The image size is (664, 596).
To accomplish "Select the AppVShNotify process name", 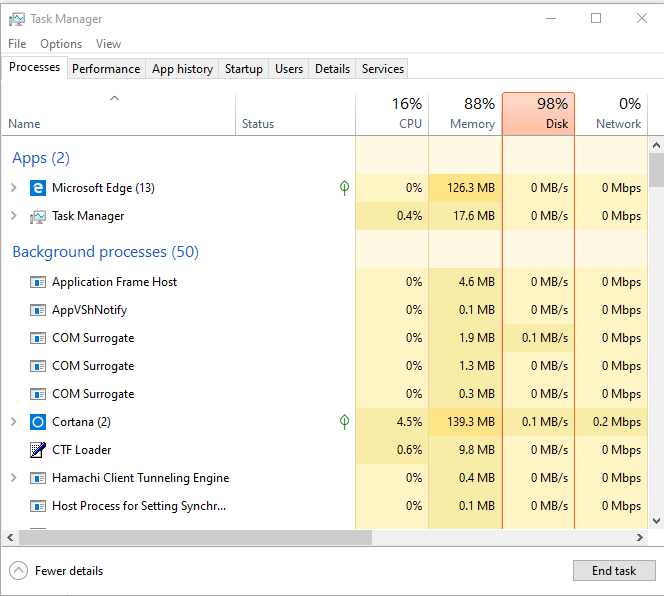I will coord(89,310).
